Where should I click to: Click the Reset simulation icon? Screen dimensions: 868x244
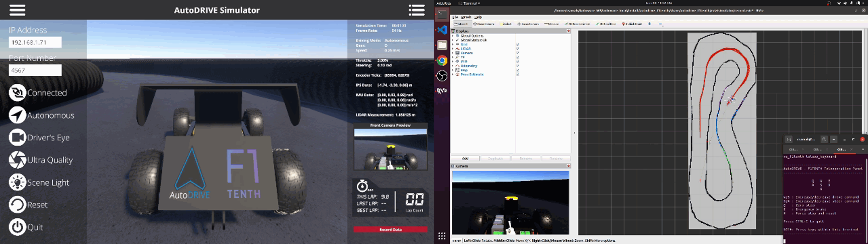click(17, 204)
